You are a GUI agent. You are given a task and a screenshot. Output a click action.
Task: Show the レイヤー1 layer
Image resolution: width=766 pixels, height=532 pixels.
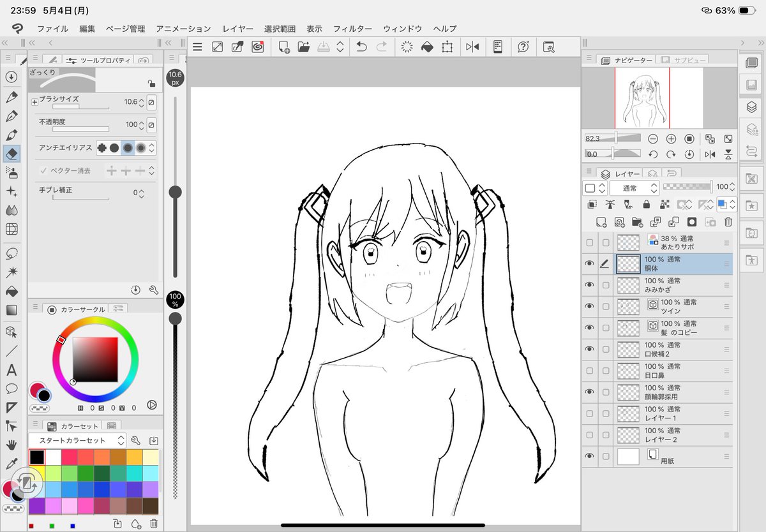tap(589, 413)
